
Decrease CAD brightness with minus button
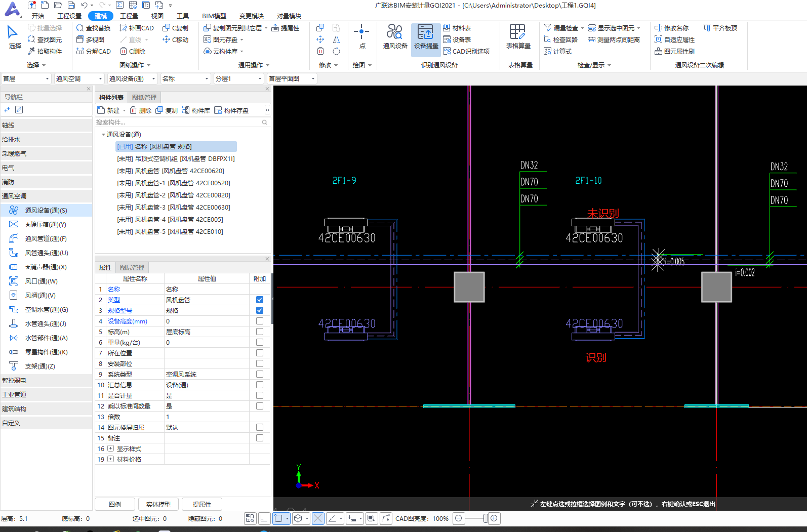(x=458, y=518)
